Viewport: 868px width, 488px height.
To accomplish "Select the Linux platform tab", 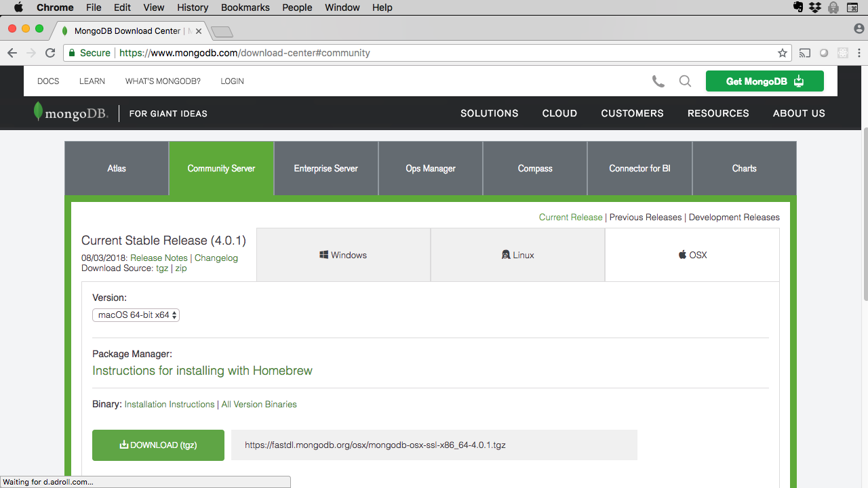I will (x=517, y=255).
